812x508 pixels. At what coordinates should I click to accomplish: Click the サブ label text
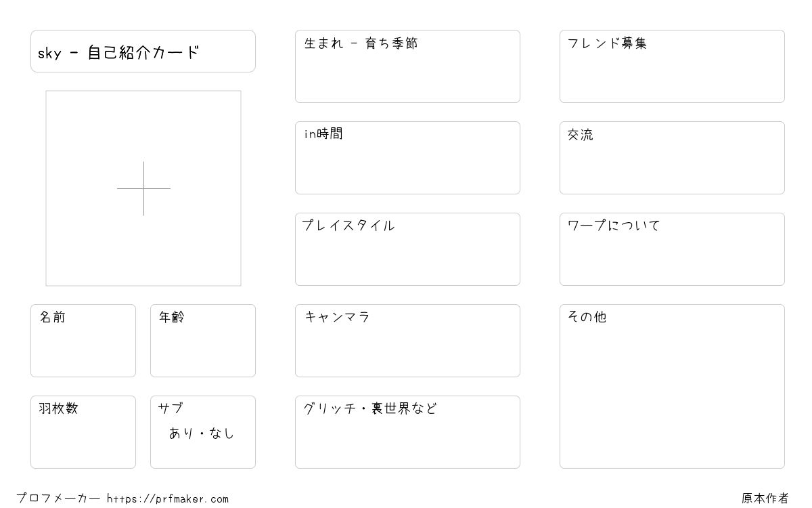(171, 408)
